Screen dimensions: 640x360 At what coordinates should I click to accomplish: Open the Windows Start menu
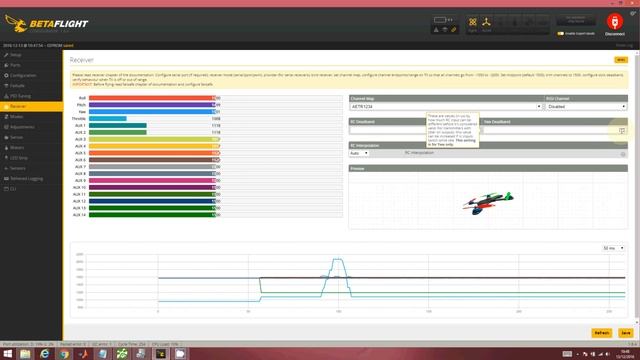click(7, 354)
